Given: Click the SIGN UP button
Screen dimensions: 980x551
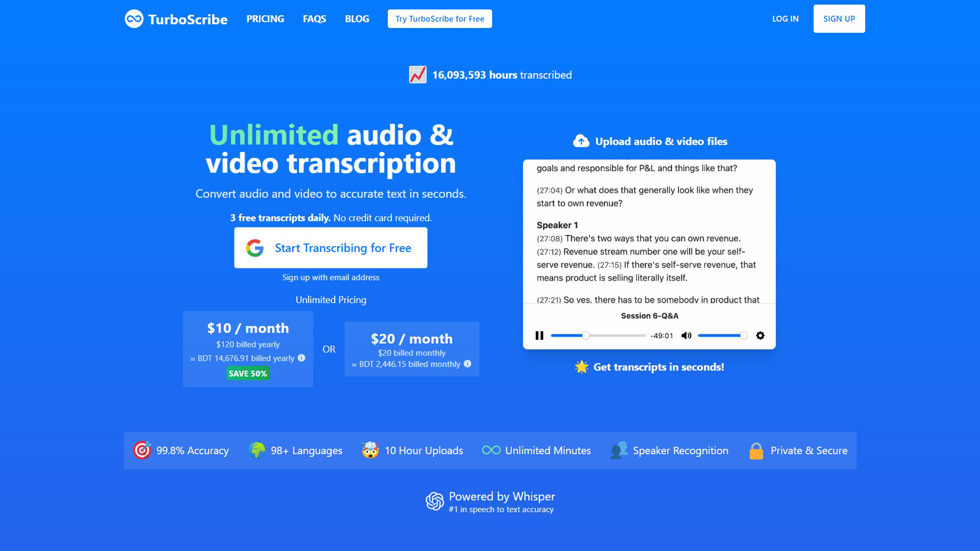Looking at the screenshot, I should [839, 18].
